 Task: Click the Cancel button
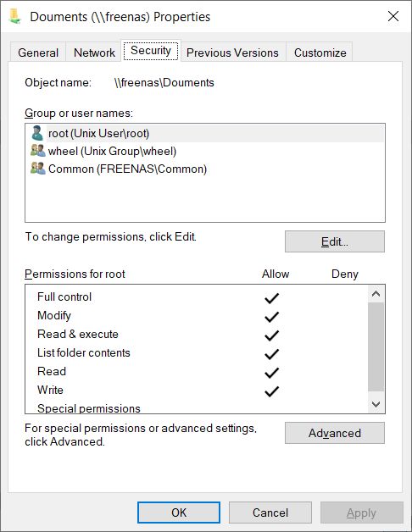click(270, 513)
